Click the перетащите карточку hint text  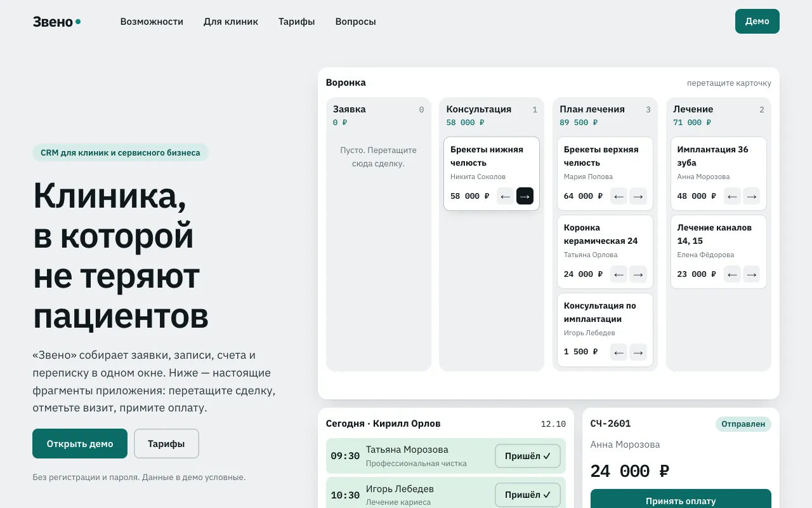click(x=730, y=83)
